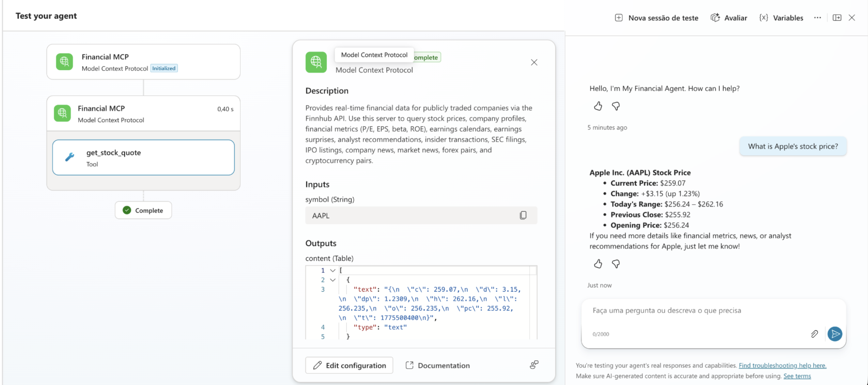The width and height of the screenshot is (868, 385).
Task: Open the Variables panel
Action: 781,18
